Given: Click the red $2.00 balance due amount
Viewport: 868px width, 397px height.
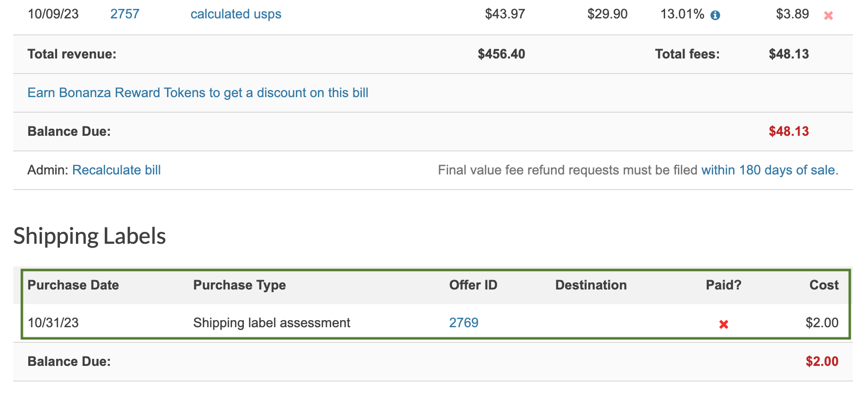Looking at the screenshot, I should 822,362.
